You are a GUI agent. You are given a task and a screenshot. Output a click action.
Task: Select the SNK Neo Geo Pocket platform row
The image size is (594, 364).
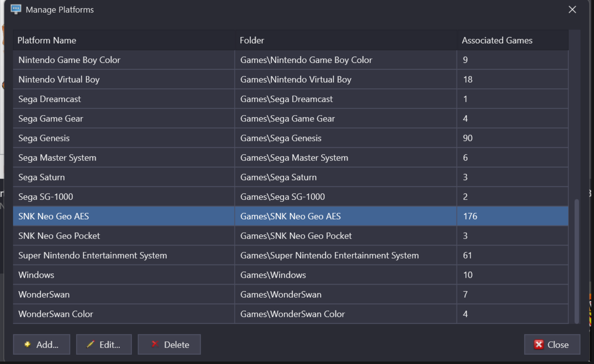291,236
